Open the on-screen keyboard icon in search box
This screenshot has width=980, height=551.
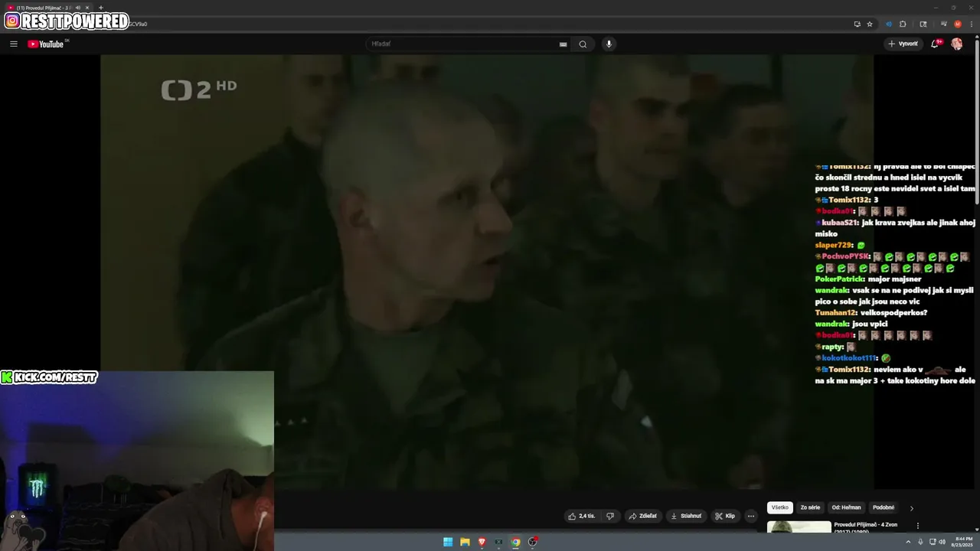click(563, 44)
